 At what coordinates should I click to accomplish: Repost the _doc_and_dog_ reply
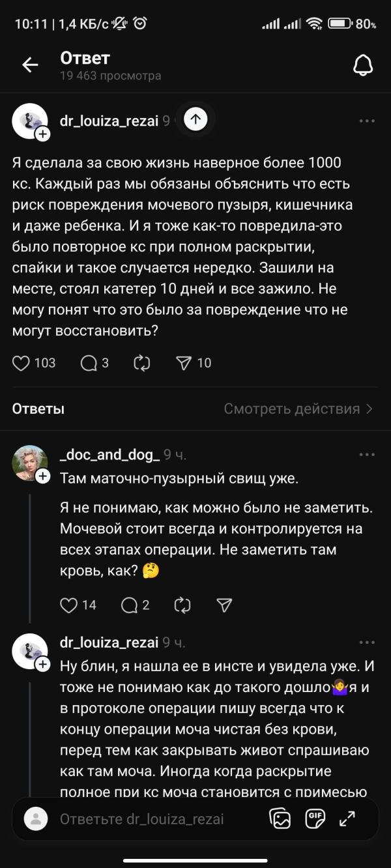[182, 605]
